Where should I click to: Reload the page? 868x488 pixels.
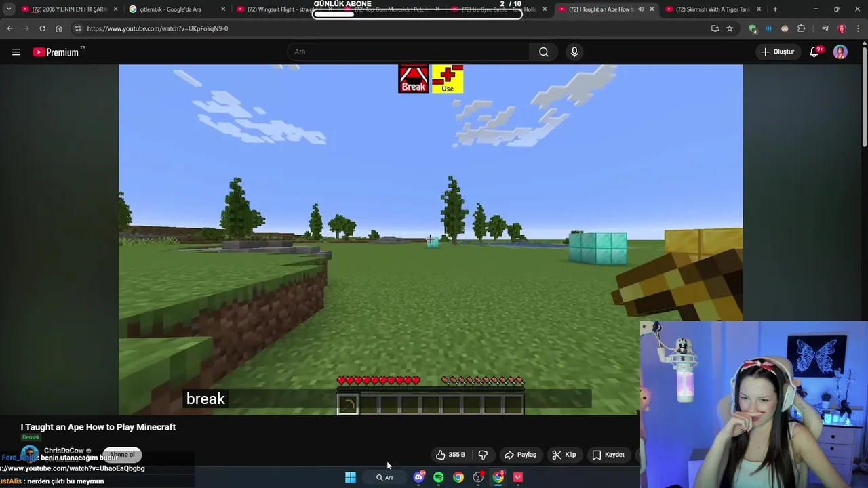click(x=42, y=28)
